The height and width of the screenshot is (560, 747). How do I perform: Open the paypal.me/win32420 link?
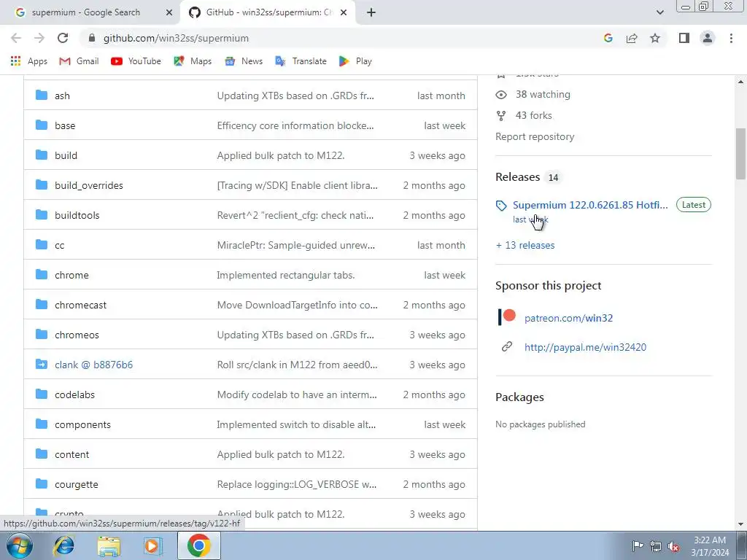(x=585, y=347)
